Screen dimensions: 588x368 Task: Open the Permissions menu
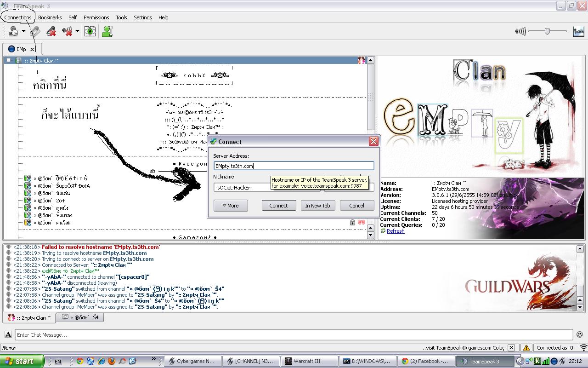[96, 17]
